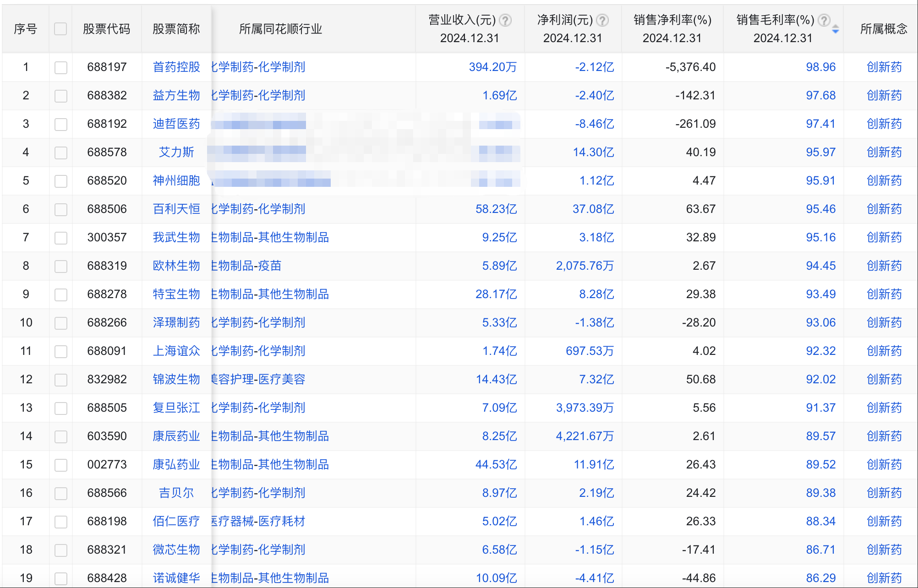Toggle sort arrows on 销售毛利率 column

click(836, 29)
